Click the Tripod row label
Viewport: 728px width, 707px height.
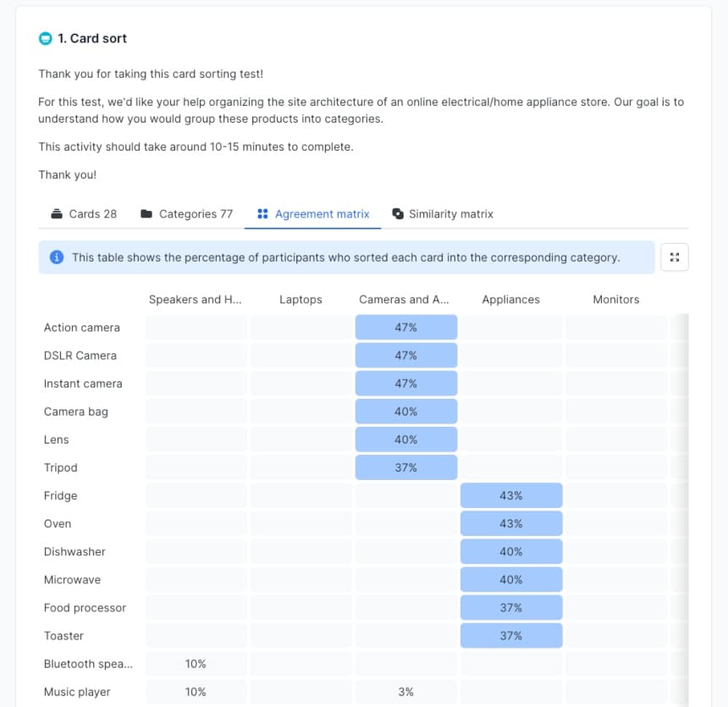coord(60,467)
